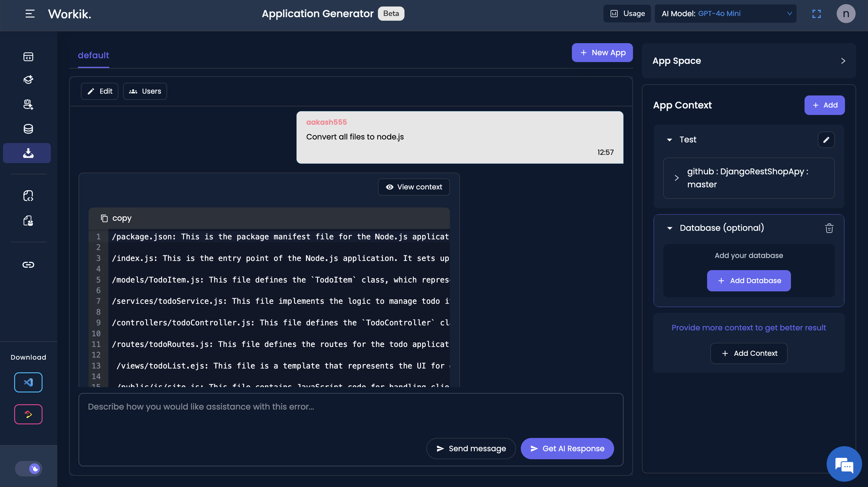The image size is (868, 487).
Task: Open the locked document sidebar icon
Action: [28, 221]
